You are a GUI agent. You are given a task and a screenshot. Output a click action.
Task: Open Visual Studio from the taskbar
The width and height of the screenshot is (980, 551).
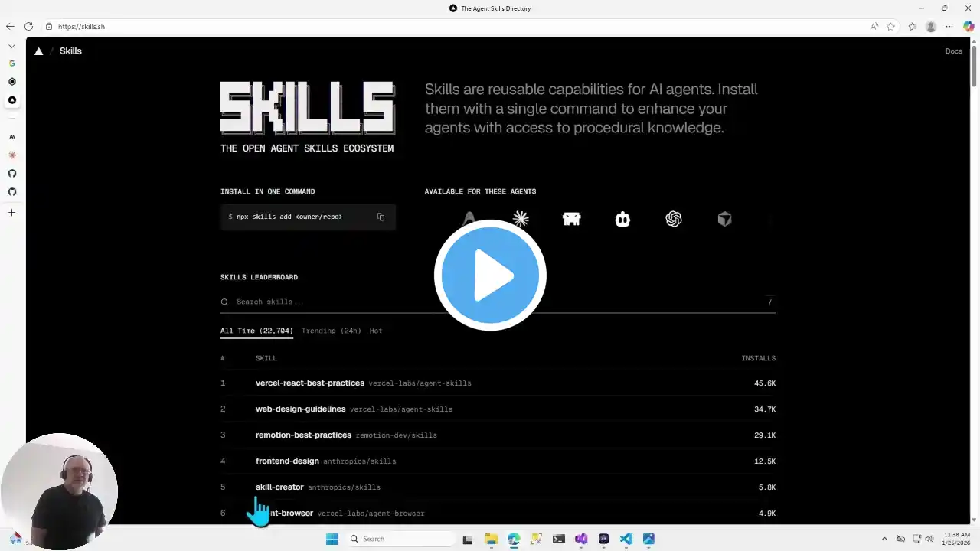(581, 539)
